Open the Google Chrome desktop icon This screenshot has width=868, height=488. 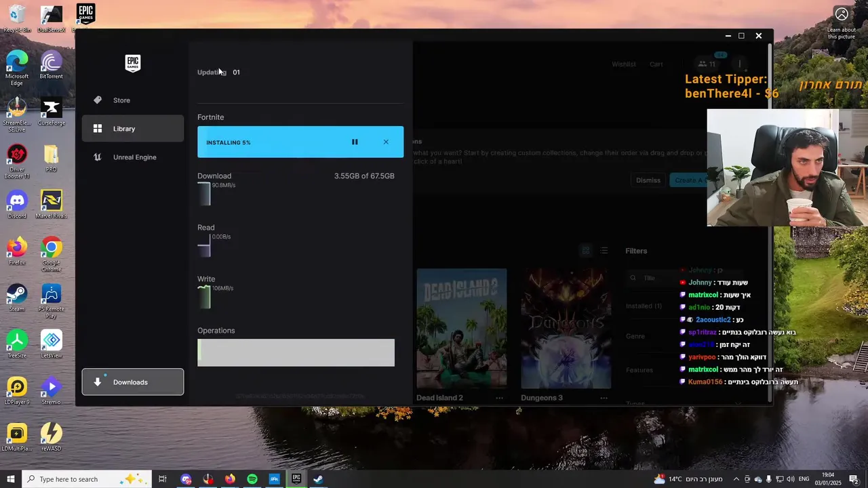click(x=52, y=255)
